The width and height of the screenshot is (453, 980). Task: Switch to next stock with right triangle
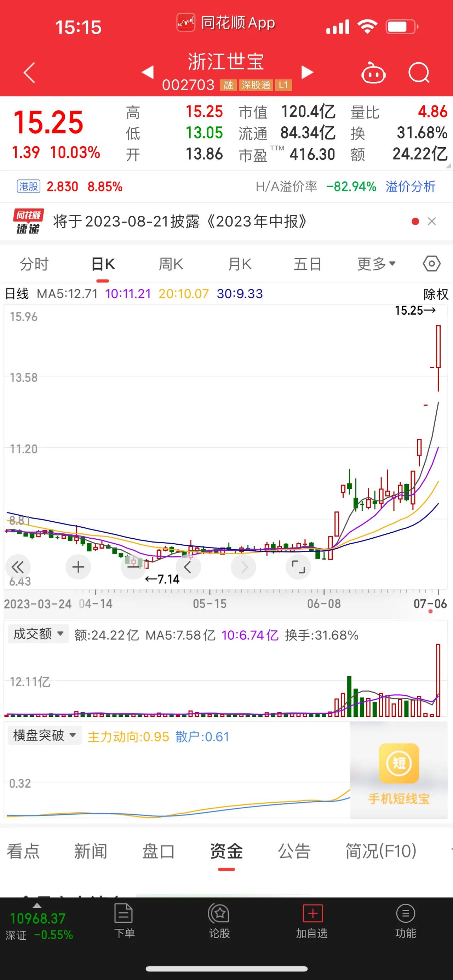click(307, 72)
